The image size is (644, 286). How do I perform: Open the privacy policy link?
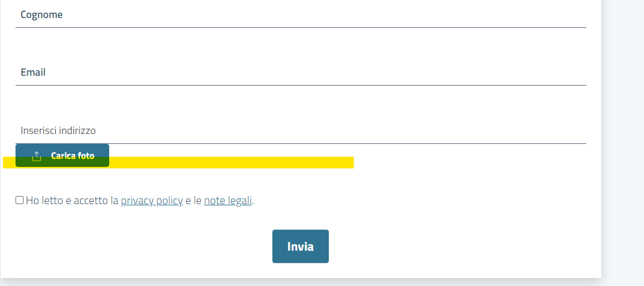tap(151, 200)
